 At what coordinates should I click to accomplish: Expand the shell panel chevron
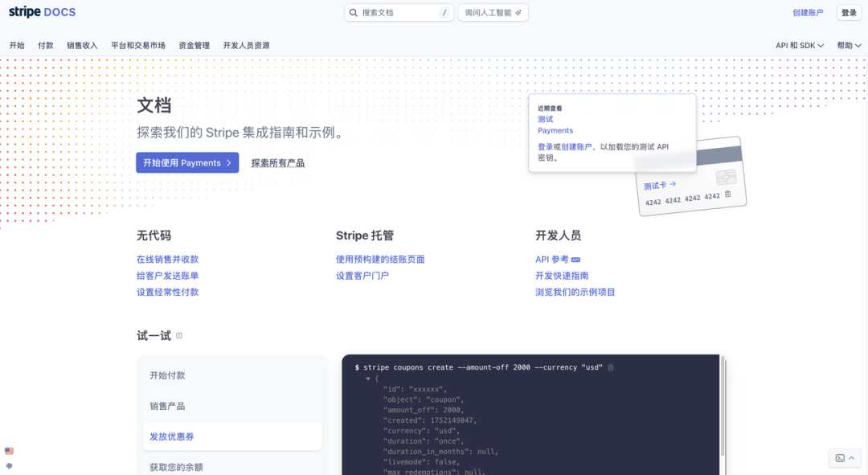[851, 458]
